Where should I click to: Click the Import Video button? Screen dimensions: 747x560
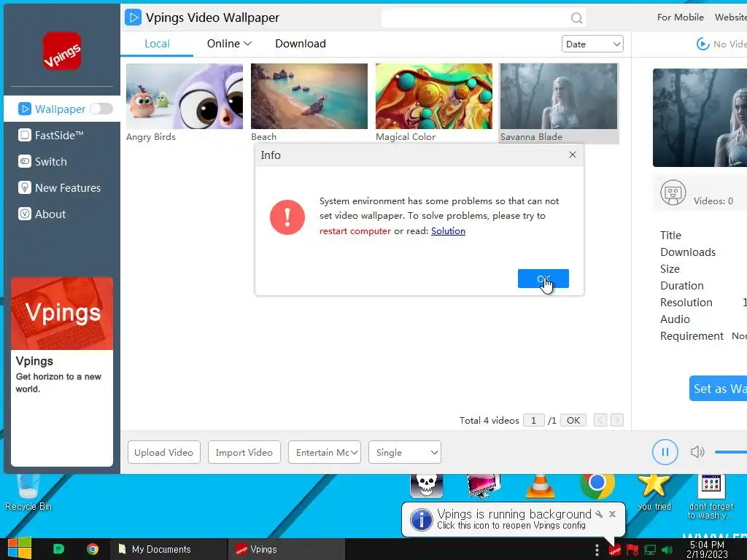(x=244, y=452)
